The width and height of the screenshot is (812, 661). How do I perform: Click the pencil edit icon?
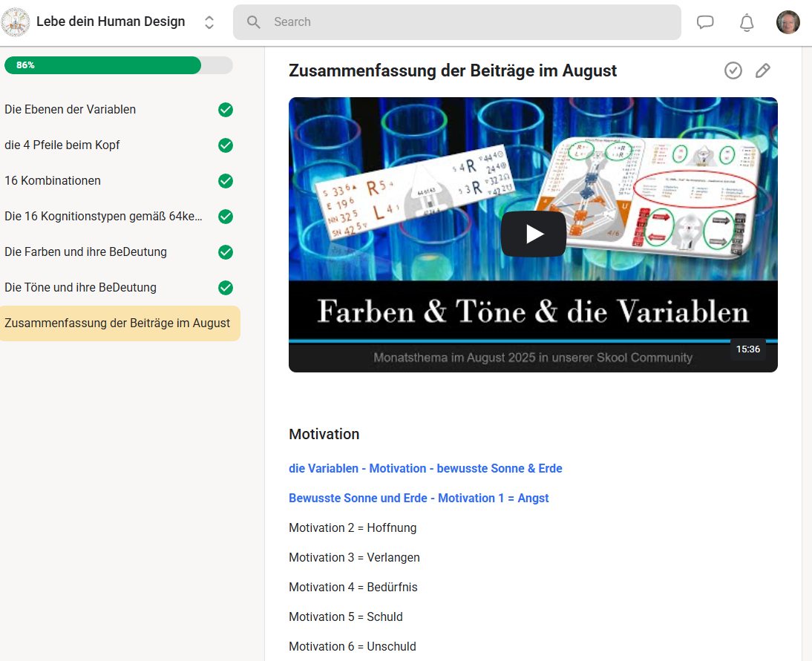(763, 70)
